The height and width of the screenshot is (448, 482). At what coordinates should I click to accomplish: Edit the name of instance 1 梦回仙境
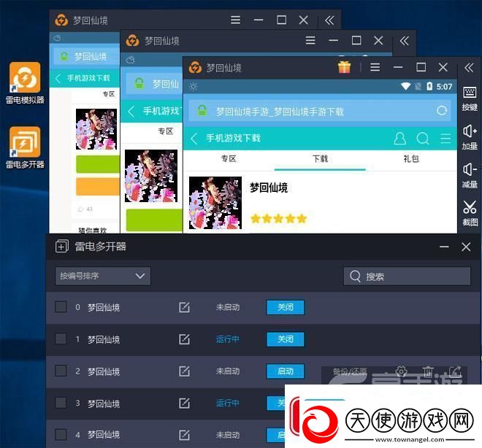point(184,339)
